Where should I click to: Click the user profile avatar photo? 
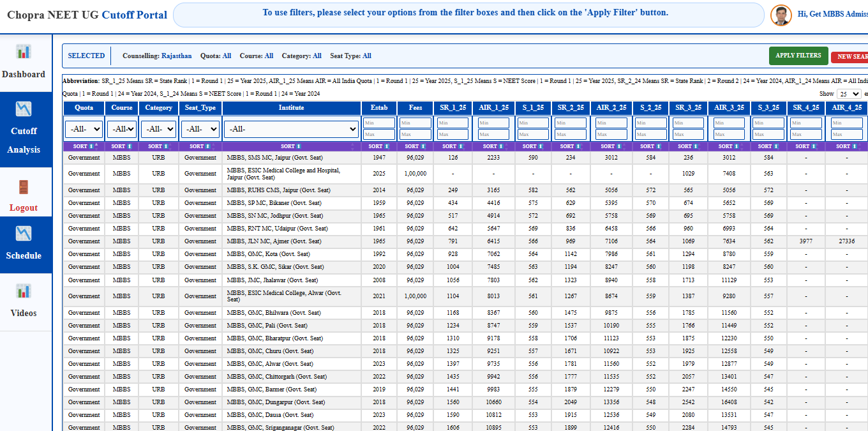(781, 15)
